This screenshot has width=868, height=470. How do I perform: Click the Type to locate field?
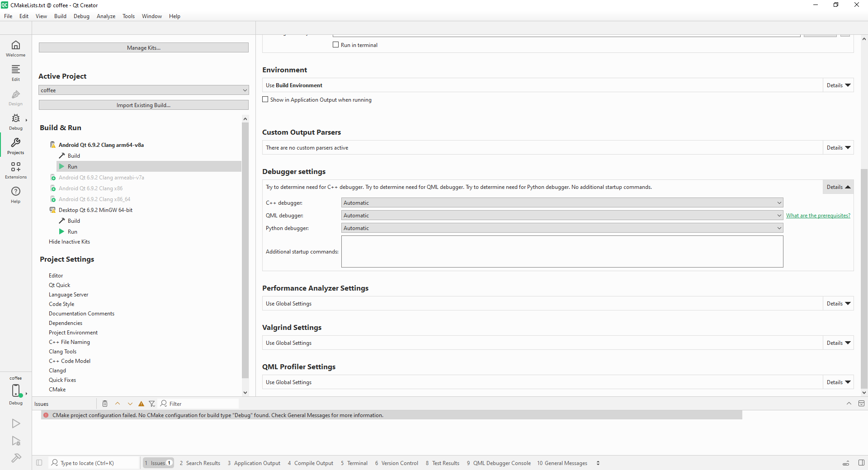[x=94, y=463]
